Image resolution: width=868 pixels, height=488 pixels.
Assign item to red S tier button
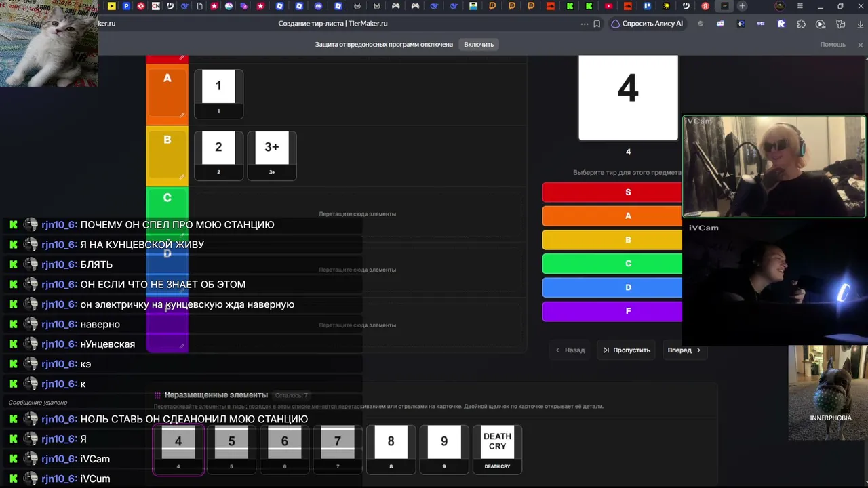tap(612, 192)
